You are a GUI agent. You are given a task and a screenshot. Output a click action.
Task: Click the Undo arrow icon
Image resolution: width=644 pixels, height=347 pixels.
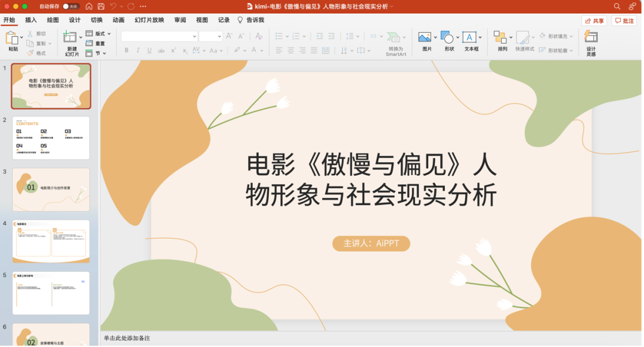tap(113, 6)
